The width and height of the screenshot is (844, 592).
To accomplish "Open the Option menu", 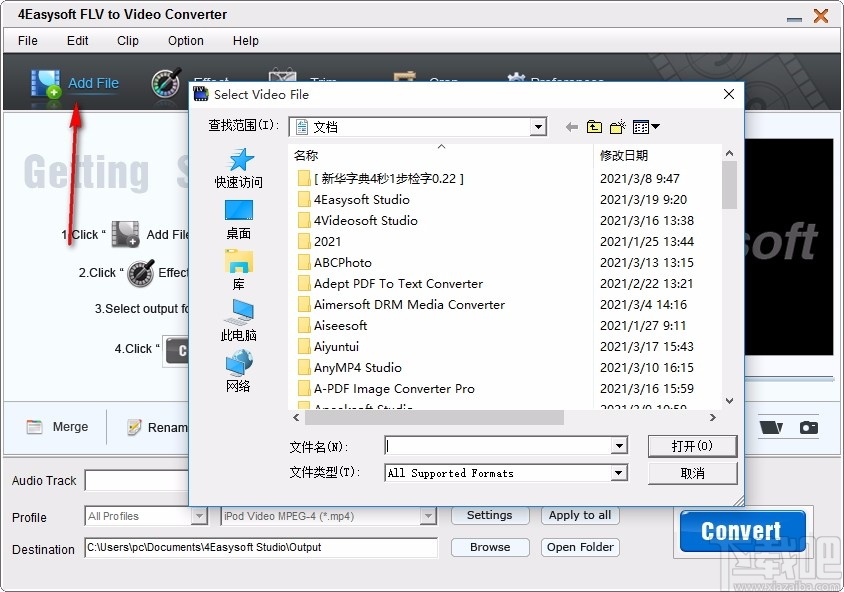I will tap(185, 41).
